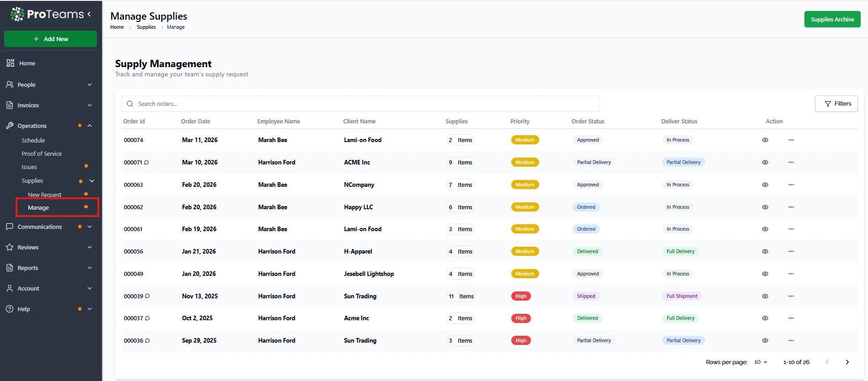The height and width of the screenshot is (381, 868).
Task: Open the three-dot action menu for order 000074
Action: pyautogui.click(x=791, y=140)
